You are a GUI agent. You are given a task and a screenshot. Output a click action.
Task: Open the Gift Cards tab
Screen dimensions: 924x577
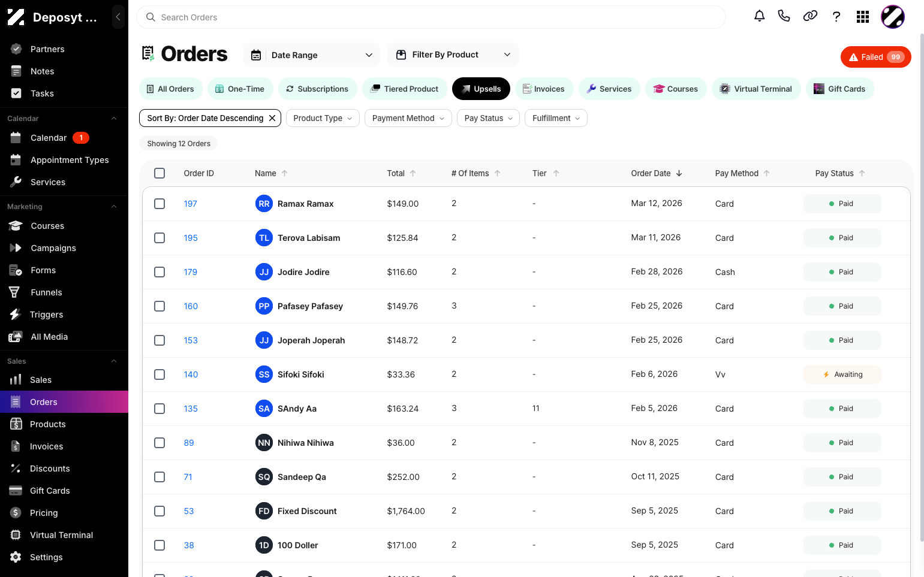click(x=840, y=89)
